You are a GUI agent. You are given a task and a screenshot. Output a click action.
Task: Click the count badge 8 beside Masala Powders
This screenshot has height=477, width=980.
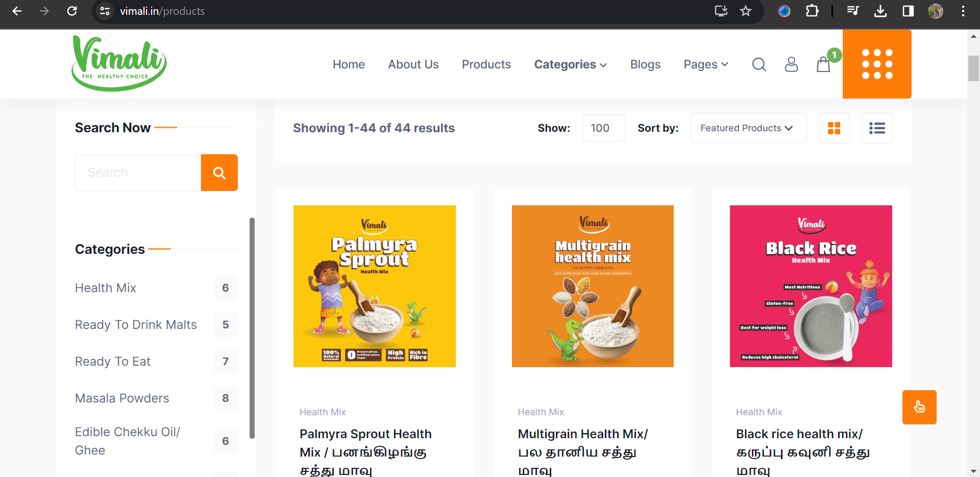point(226,398)
